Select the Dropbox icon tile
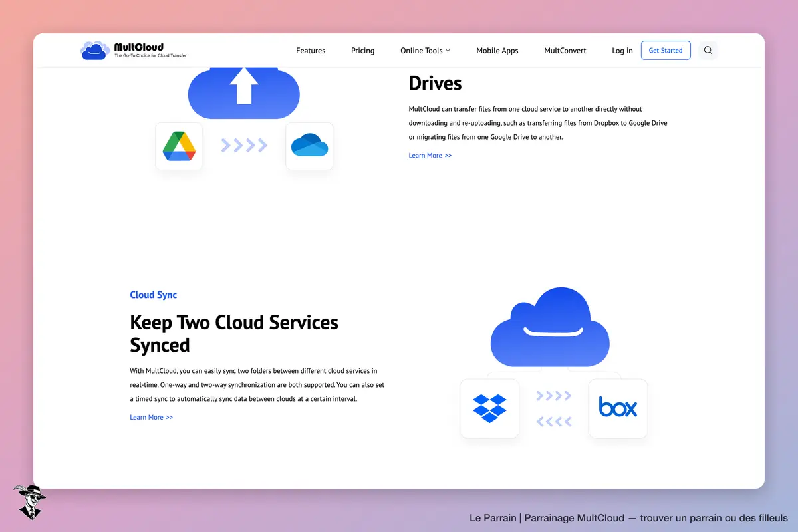 pos(489,408)
